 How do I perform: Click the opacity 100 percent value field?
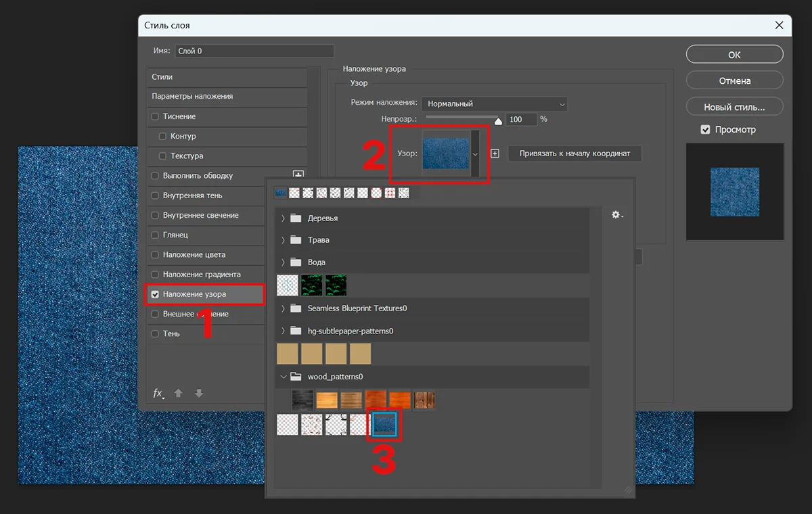coord(521,119)
